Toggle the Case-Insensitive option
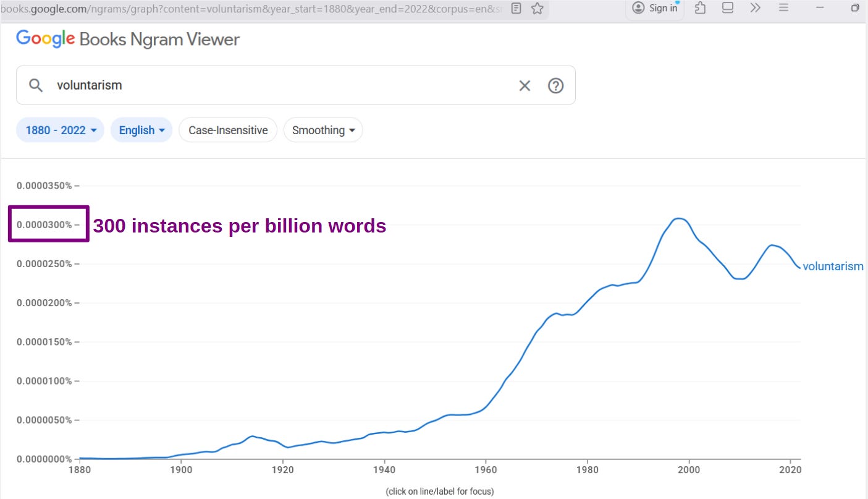868x499 pixels. (x=228, y=130)
